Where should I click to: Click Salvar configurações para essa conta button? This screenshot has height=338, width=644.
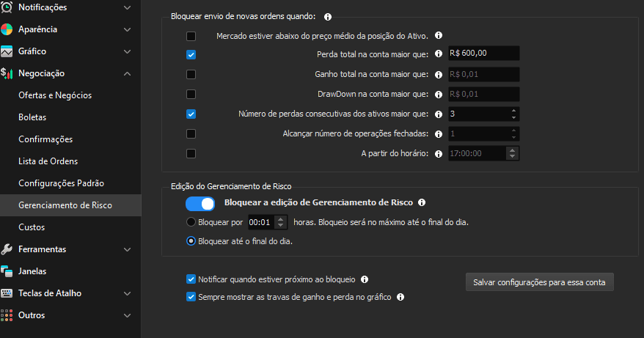tap(540, 282)
